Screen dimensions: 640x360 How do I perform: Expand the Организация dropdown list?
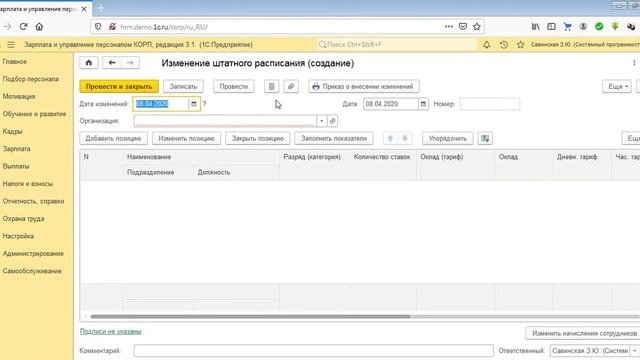coord(322,121)
